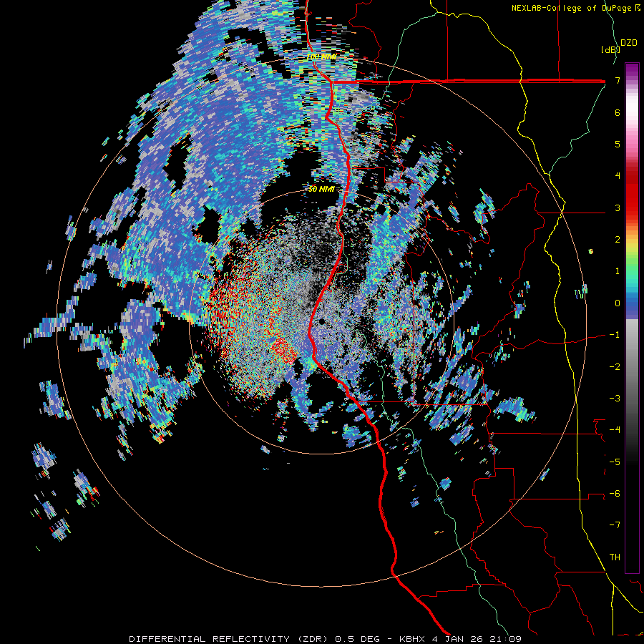This screenshot has height=644, width=644.
Task: Click the "6" value on the color scale
Action: 618,112
